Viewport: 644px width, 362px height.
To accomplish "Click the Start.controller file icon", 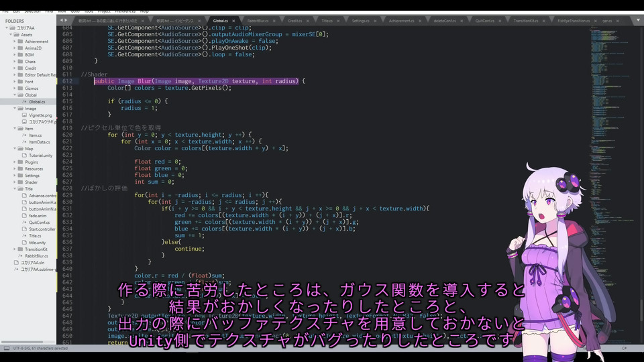I will tap(24, 229).
